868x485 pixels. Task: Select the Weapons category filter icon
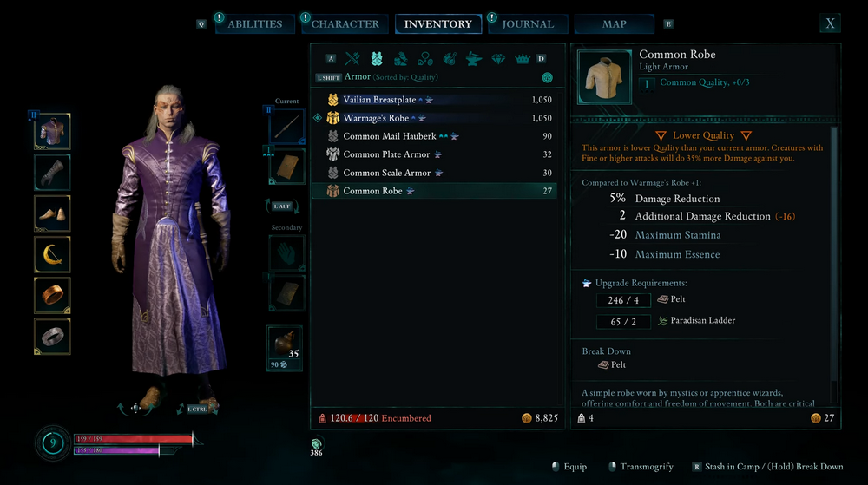[352, 59]
